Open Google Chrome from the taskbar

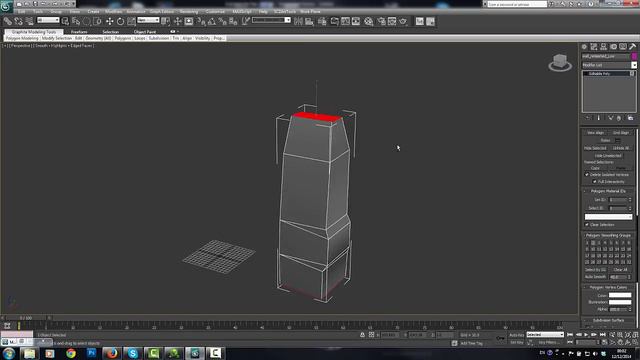71,353
